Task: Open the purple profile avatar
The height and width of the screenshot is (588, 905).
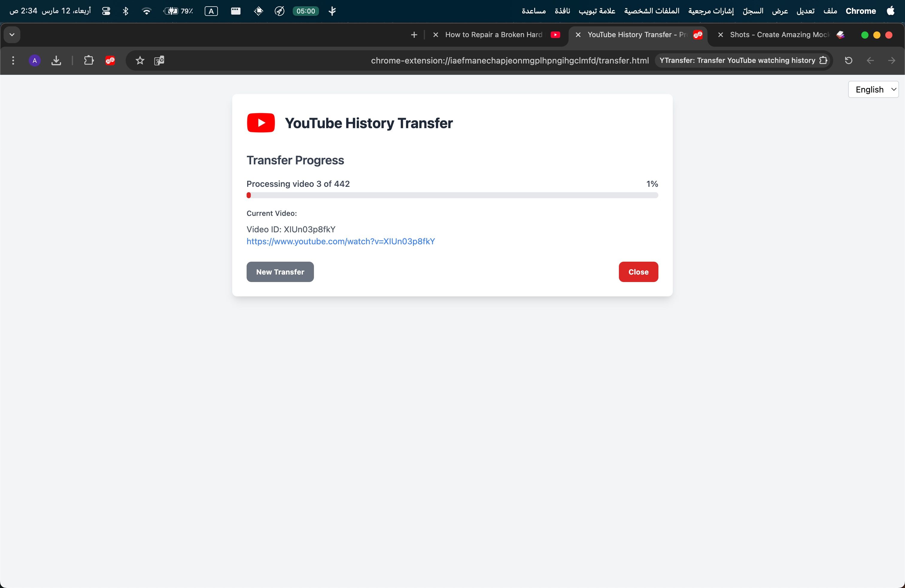Action: [x=35, y=60]
